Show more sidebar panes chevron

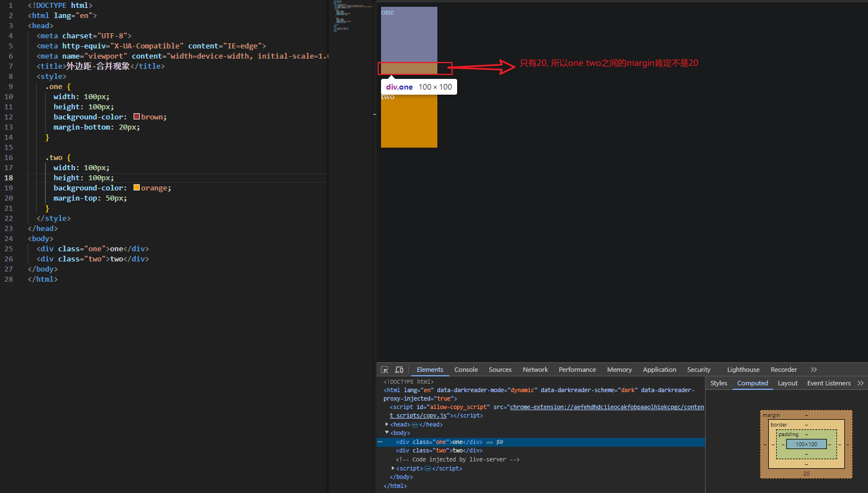(860, 383)
